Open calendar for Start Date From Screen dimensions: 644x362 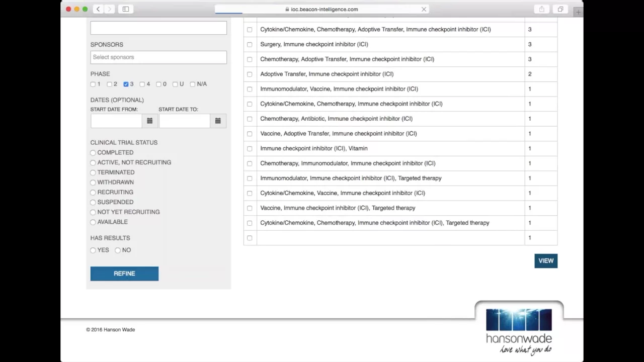click(x=150, y=121)
